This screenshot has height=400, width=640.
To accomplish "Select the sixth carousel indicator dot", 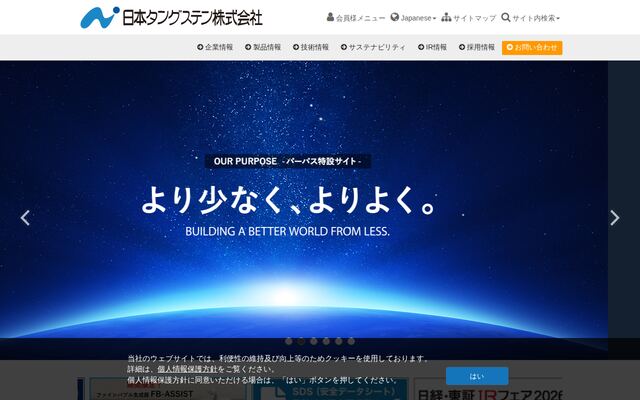I will [351, 341].
